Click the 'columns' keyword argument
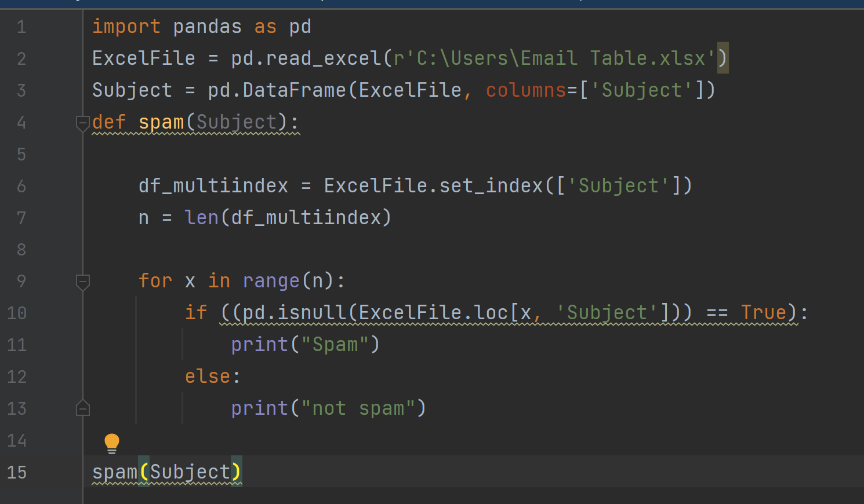The height and width of the screenshot is (504, 864). (526, 90)
